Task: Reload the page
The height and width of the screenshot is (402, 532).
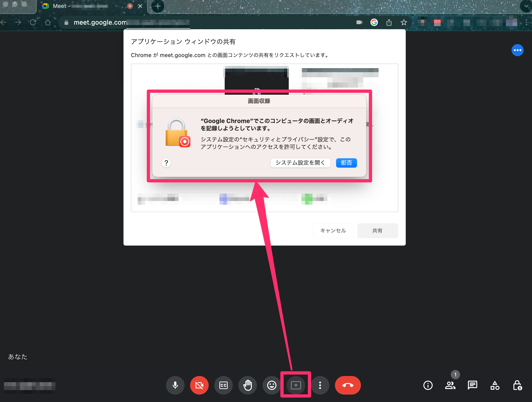Action: click(33, 22)
